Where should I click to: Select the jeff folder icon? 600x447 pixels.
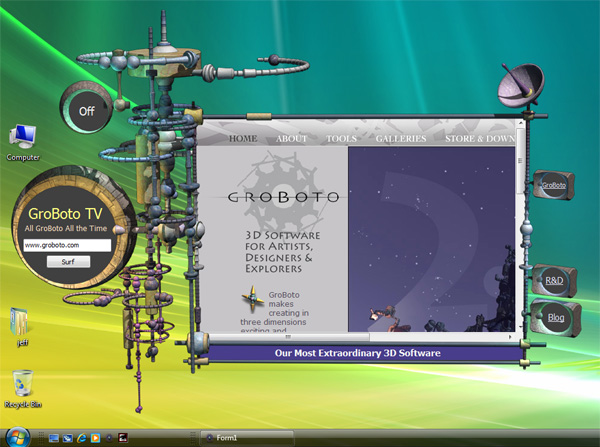(21, 326)
